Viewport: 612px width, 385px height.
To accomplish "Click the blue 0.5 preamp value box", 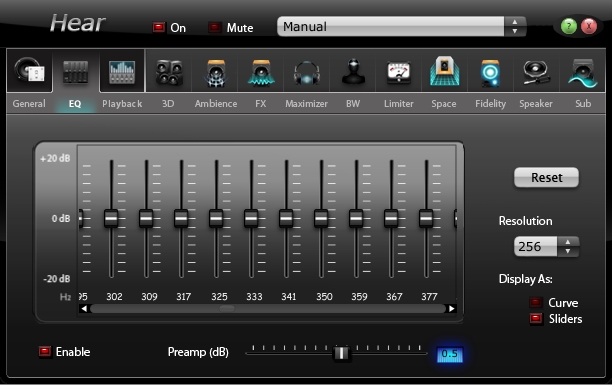I will [x=450, y=354].
